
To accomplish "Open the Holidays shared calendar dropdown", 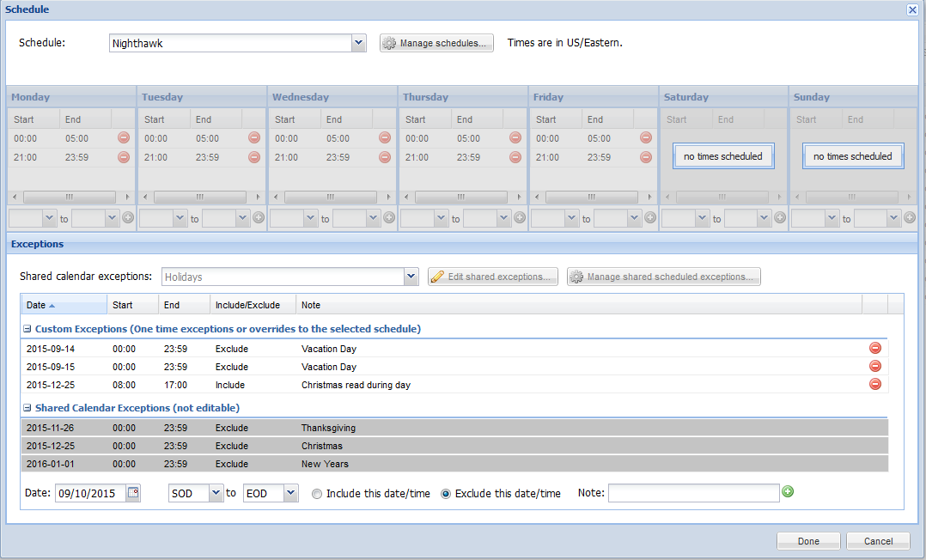I will click(x=411, y=277).
